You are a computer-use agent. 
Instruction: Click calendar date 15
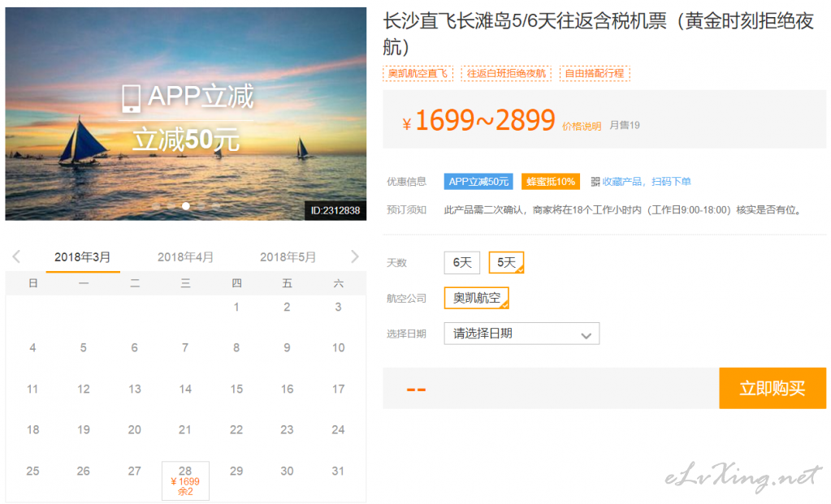(236, 389)
